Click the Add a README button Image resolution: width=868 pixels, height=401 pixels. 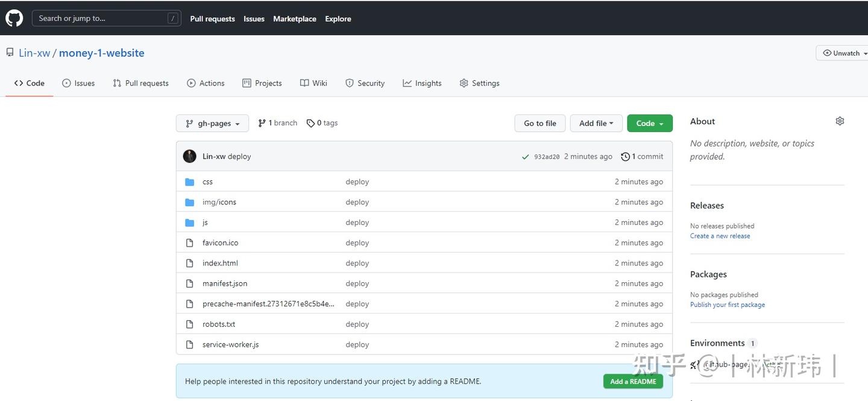(x=633, y=381)
